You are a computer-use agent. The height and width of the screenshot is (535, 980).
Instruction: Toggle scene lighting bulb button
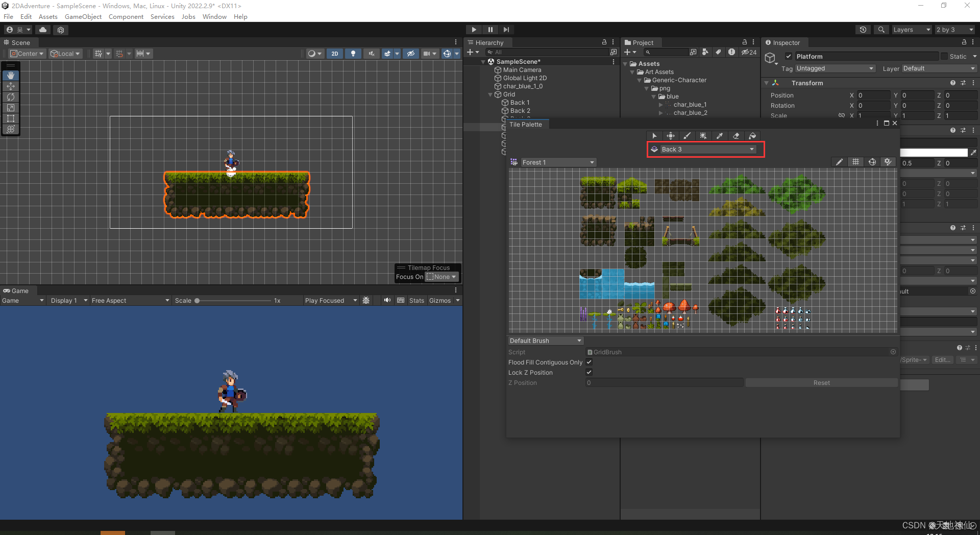point(353,54)
